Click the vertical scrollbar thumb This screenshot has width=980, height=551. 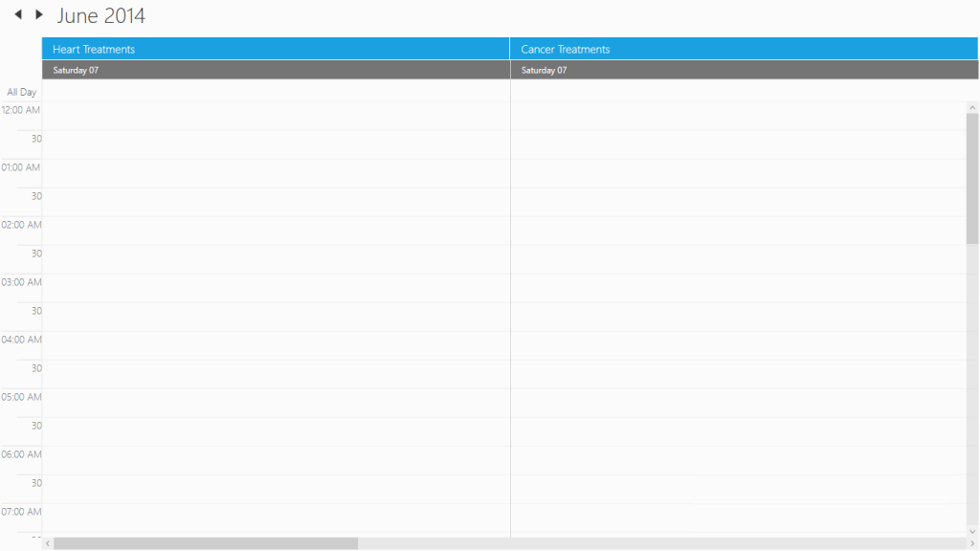click(x=972, y=179)
